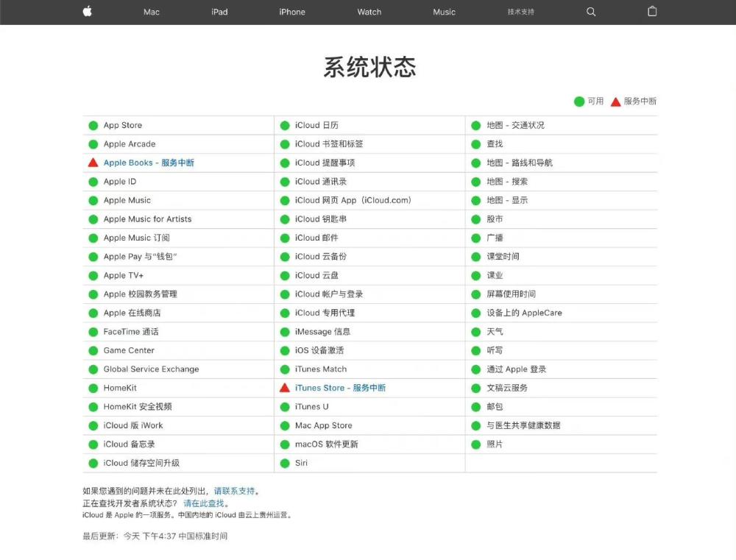This screenshot has width=736, height=560.
Task: Select iCloud 通讯录 text
Action: point(321,182)
